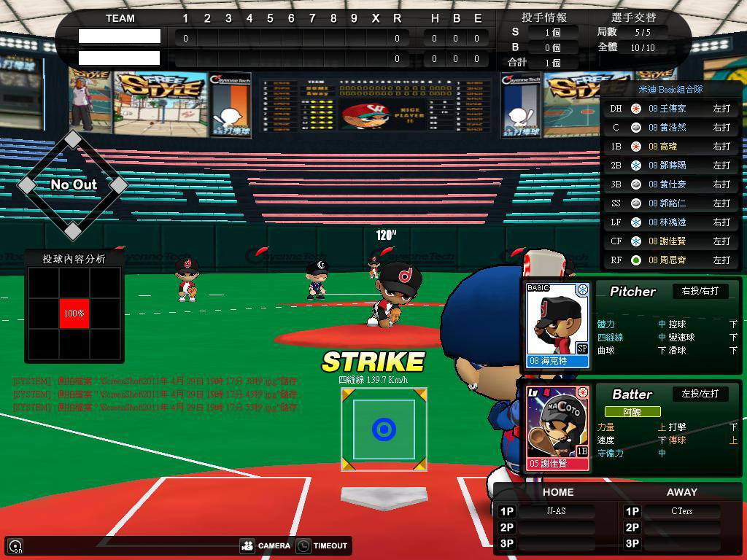
Task: Select player 08 黃浩然 in lineup
Action: click(667, 128)
